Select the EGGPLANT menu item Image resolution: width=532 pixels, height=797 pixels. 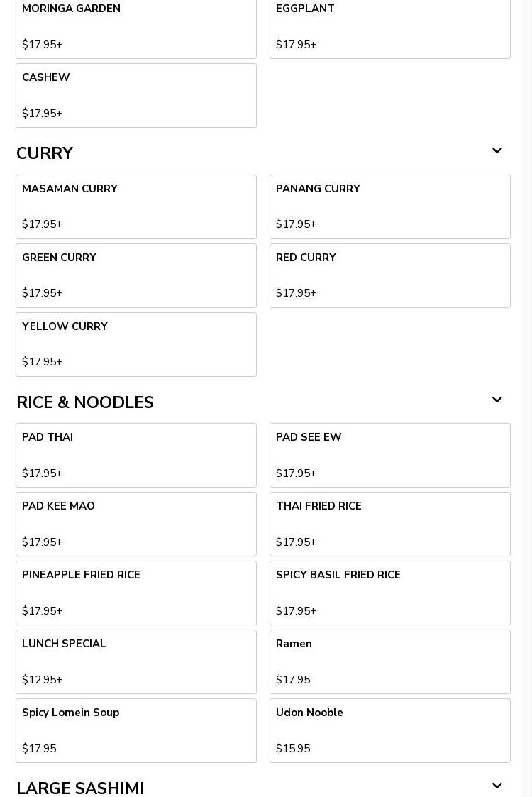tap(389, 28)
